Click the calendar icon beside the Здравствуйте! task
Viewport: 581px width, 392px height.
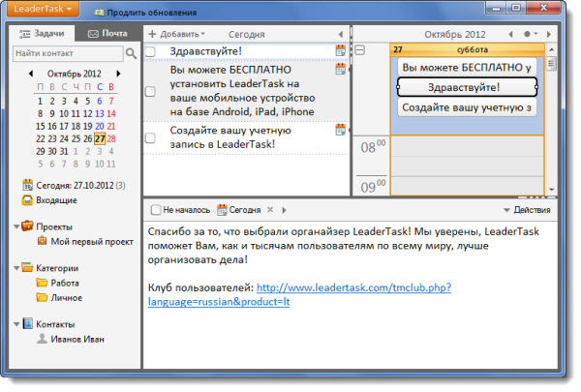tap(340, 50)
